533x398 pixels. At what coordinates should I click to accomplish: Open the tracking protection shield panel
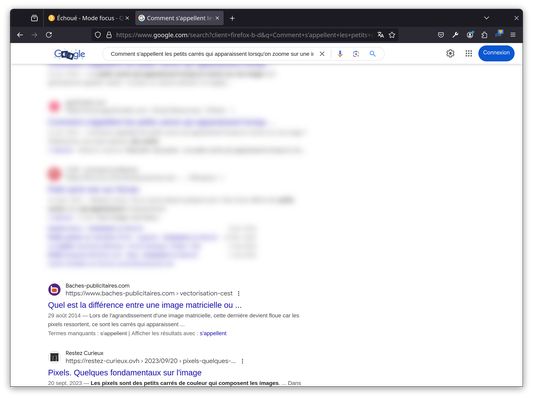point(98,35)
